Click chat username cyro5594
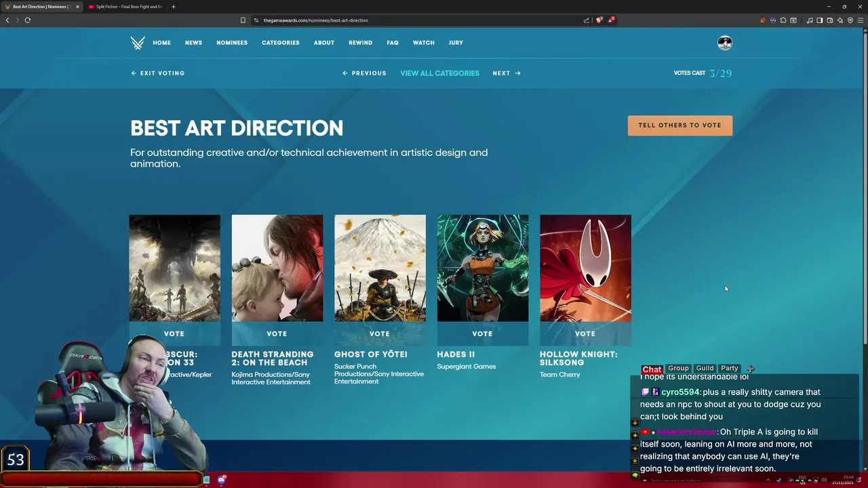The height and width of the screenshot is (488, 868). (680, 392)
